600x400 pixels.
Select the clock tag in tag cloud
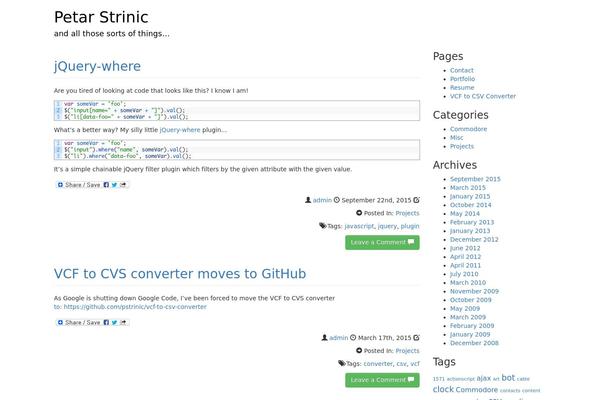coord(443,389)
